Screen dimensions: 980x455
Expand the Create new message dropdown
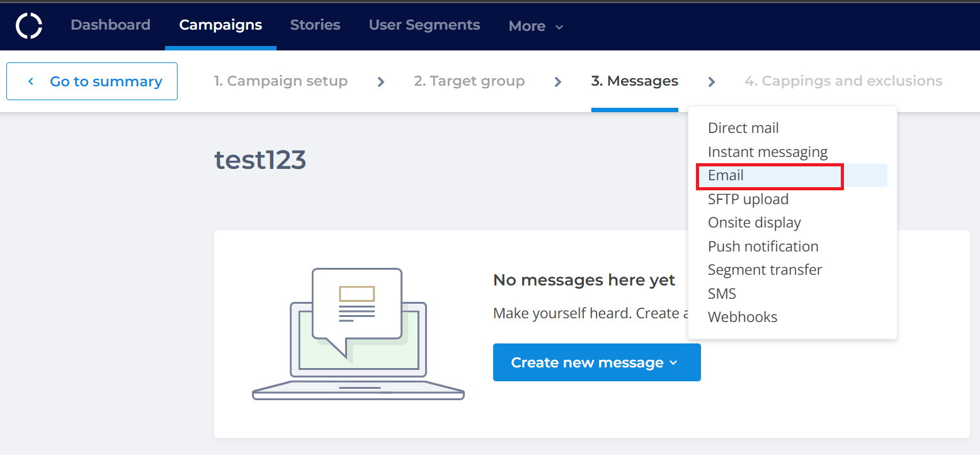(596, 362)
